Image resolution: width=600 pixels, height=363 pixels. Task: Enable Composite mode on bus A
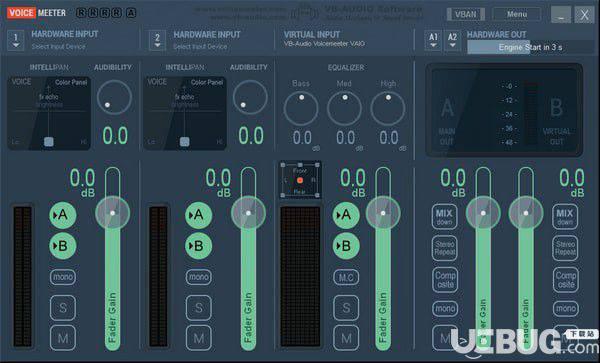point(445,280)
